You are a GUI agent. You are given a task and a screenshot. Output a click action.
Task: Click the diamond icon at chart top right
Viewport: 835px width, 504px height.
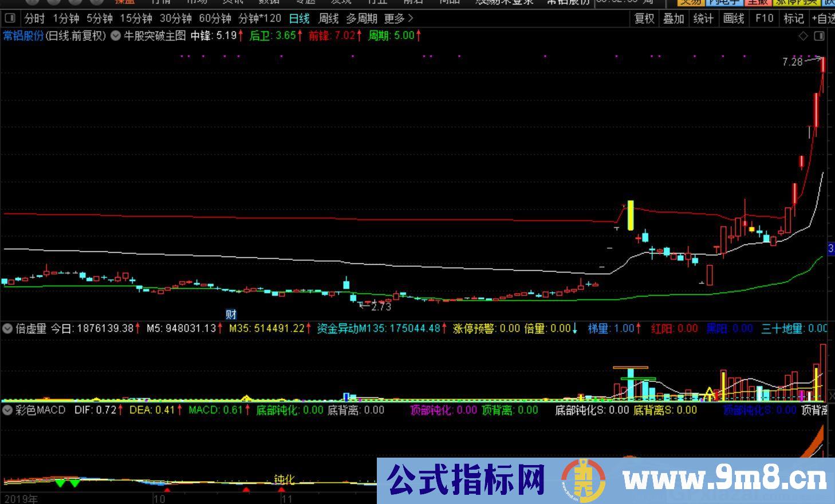pos(804,36)
